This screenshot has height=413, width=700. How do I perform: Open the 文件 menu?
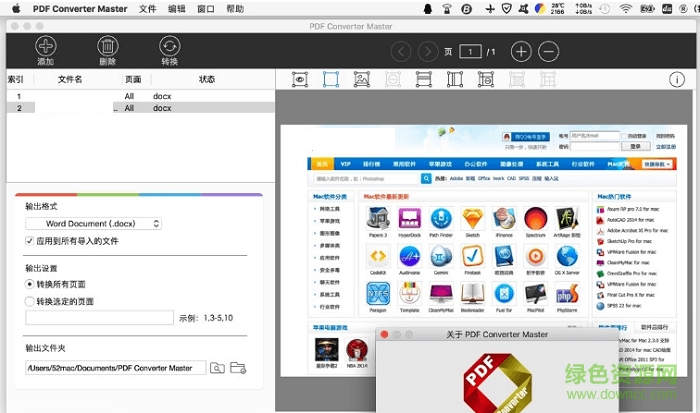147,8
